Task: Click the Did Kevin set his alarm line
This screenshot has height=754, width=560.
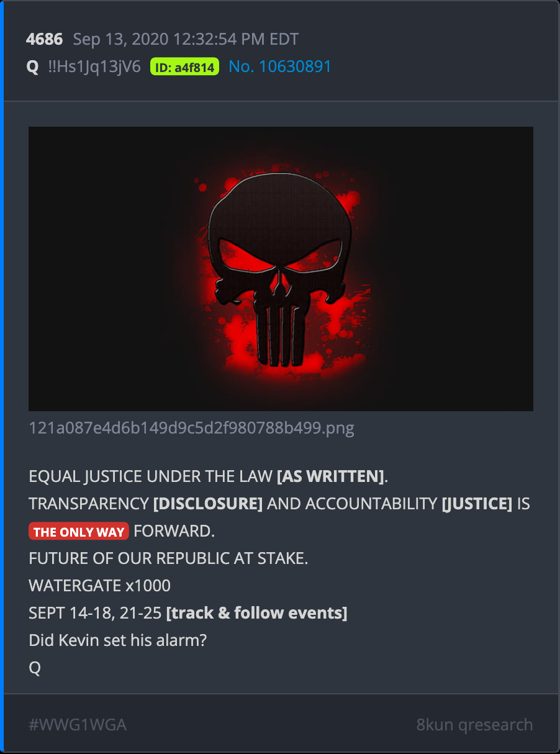Action: pos(117,640)
